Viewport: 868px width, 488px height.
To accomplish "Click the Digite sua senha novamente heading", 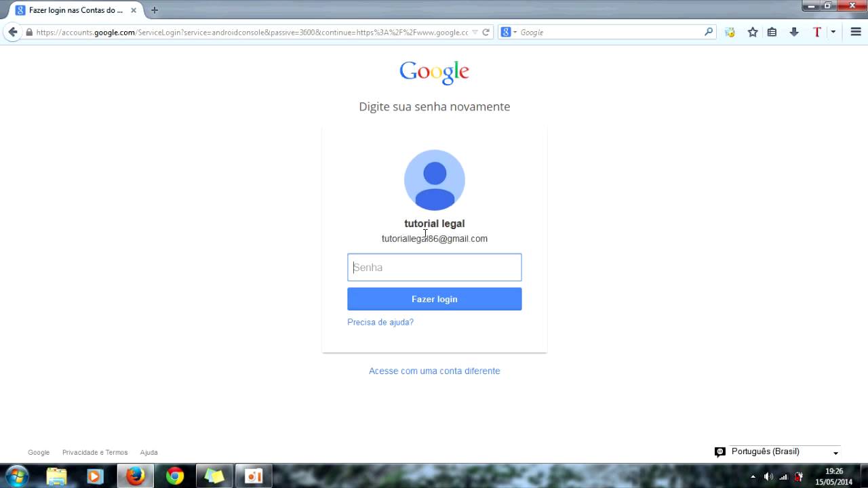I will 435,106.
